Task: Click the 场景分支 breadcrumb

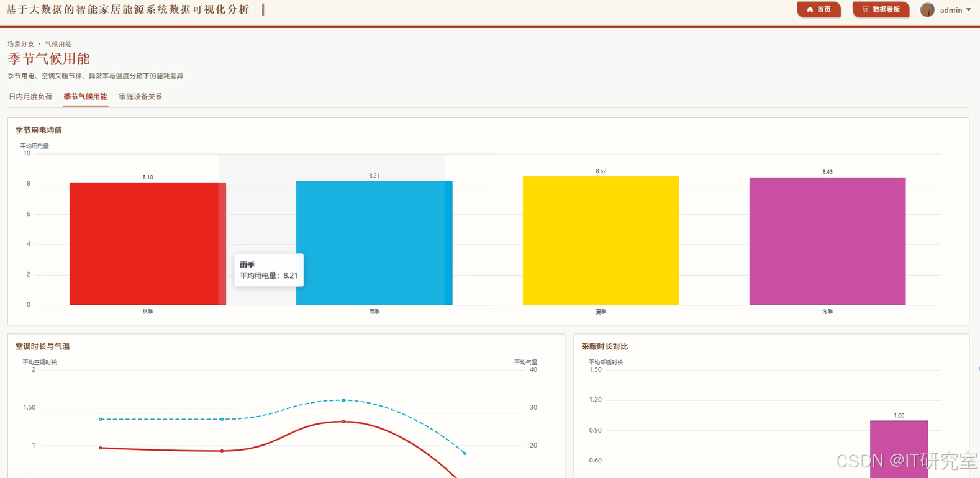Action: [x=21, y=44]
